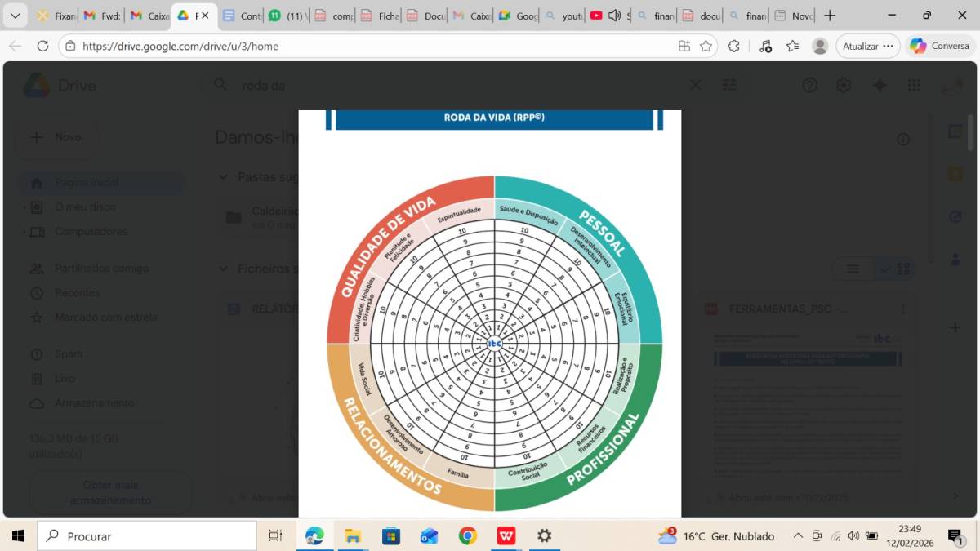Go back with the browser back arrow
980x551 pixels.
pos(15,47)
